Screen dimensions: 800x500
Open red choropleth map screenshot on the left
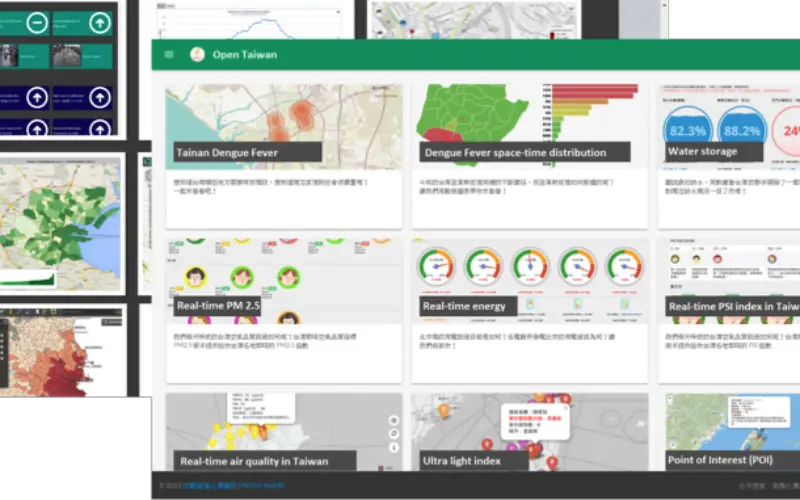tap(62, 351)
